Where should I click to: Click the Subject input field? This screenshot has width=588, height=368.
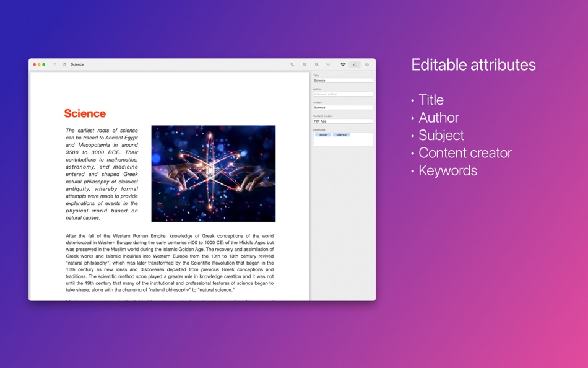click(x=343, y=107)
